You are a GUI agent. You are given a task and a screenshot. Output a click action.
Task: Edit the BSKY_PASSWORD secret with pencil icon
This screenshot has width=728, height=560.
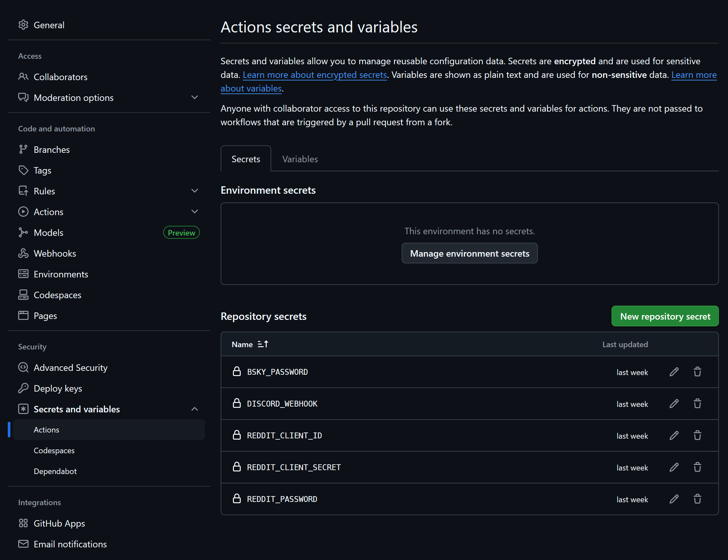point(674,372)
